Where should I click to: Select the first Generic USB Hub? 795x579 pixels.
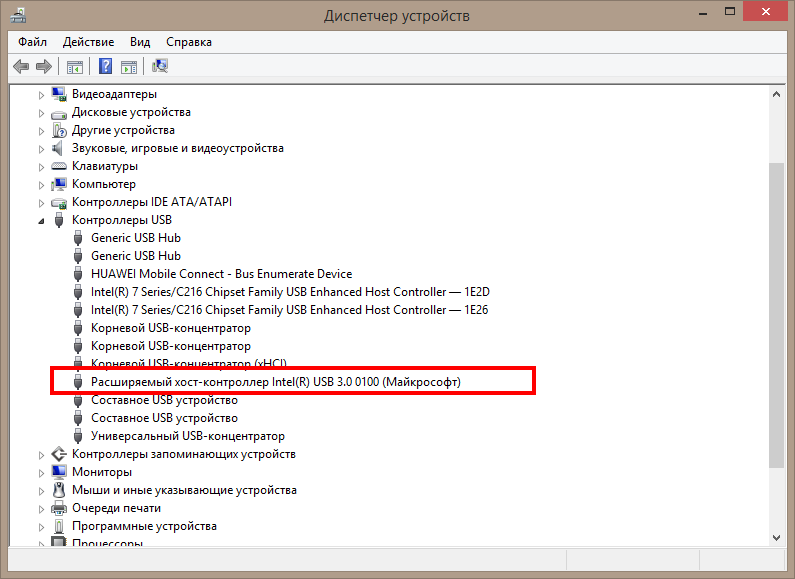click(136, 238)
